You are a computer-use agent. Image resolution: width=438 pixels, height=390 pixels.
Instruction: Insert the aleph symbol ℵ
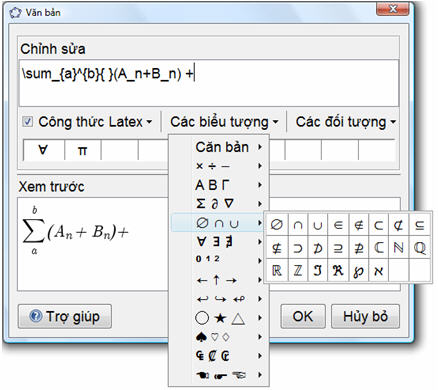(378, 270)
